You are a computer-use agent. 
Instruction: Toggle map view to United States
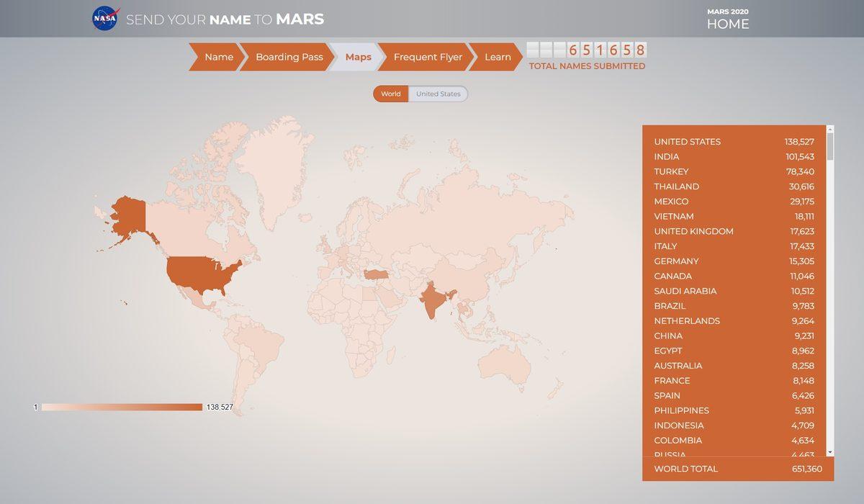[438, 94]
